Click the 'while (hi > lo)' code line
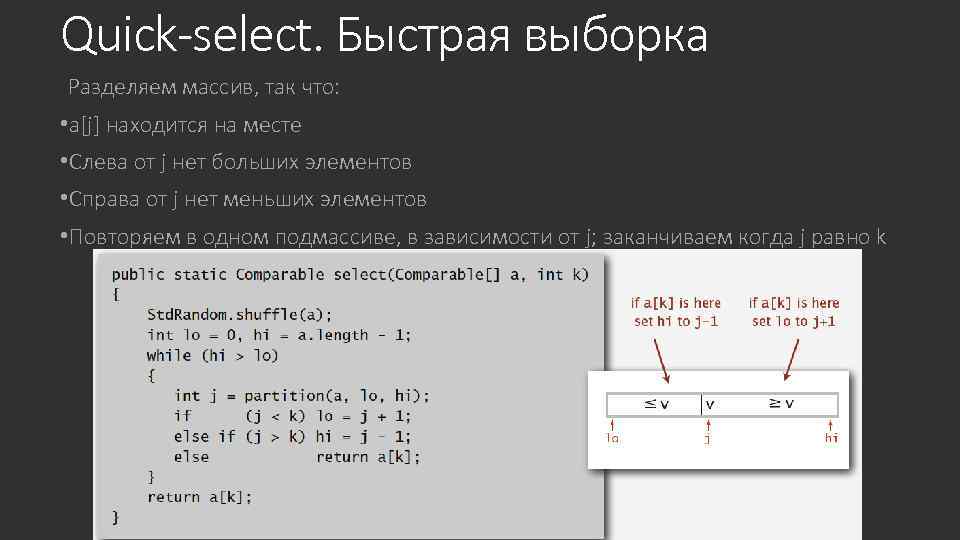This screenshot has height=540, width=960. click(212, 356)
